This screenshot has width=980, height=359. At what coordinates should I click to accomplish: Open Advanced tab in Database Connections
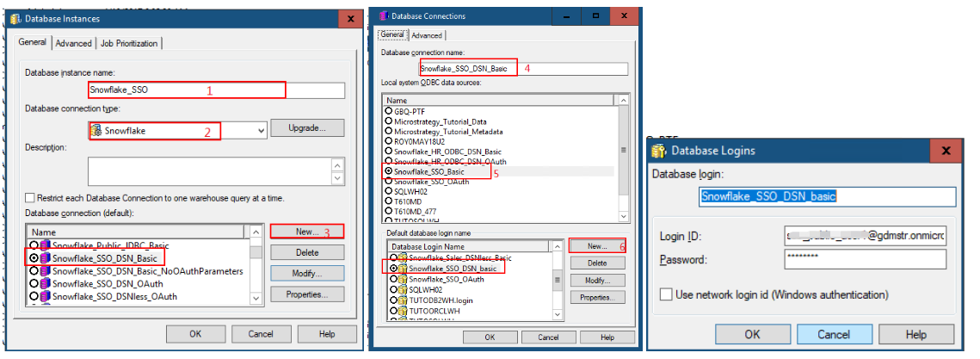click(427, 35)
